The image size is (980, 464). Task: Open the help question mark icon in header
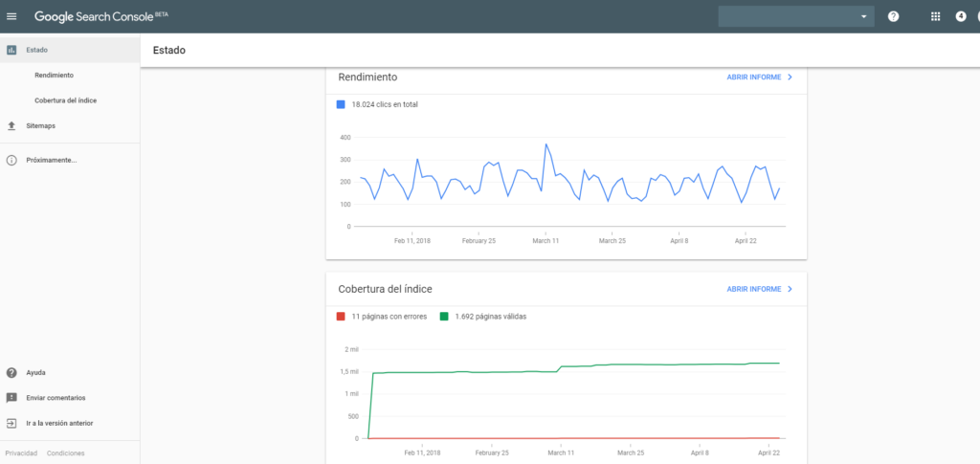(x=893, y=16)
